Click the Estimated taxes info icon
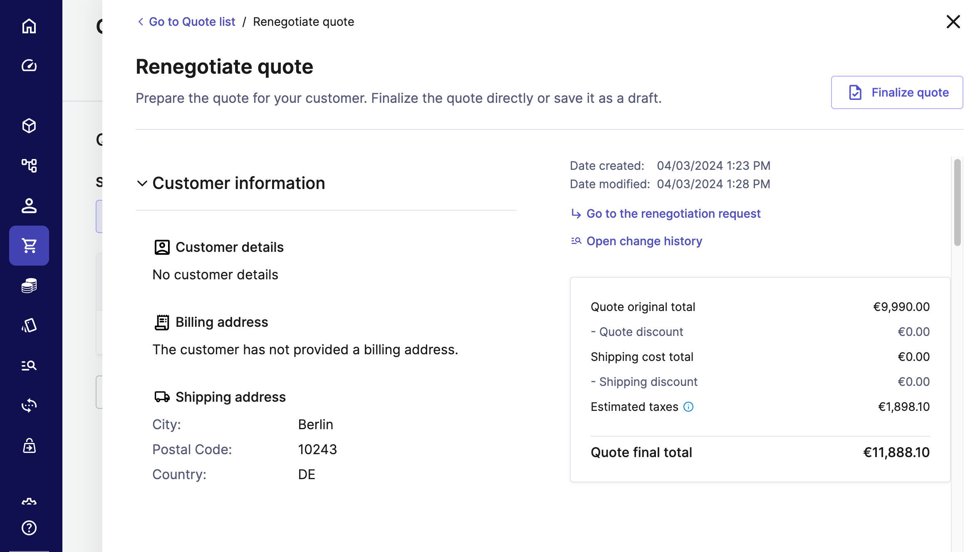Image resolution: width=980 pixels, height=552 pixels. click(688, 407)
